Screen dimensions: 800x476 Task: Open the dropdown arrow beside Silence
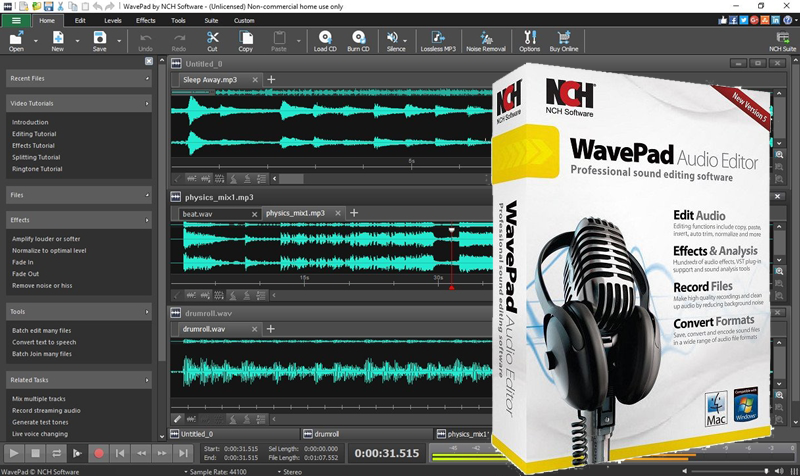click(405, 40)
